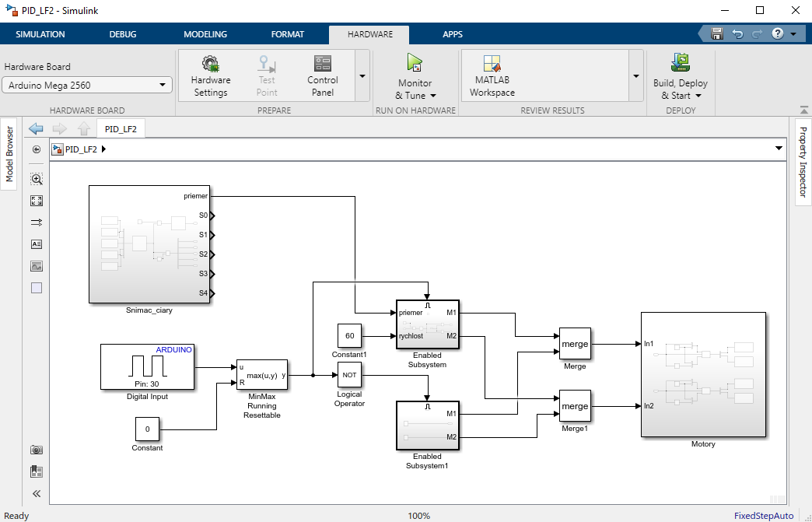
Task: Click the zoom in tool in palette
Action: pos(37,179)
